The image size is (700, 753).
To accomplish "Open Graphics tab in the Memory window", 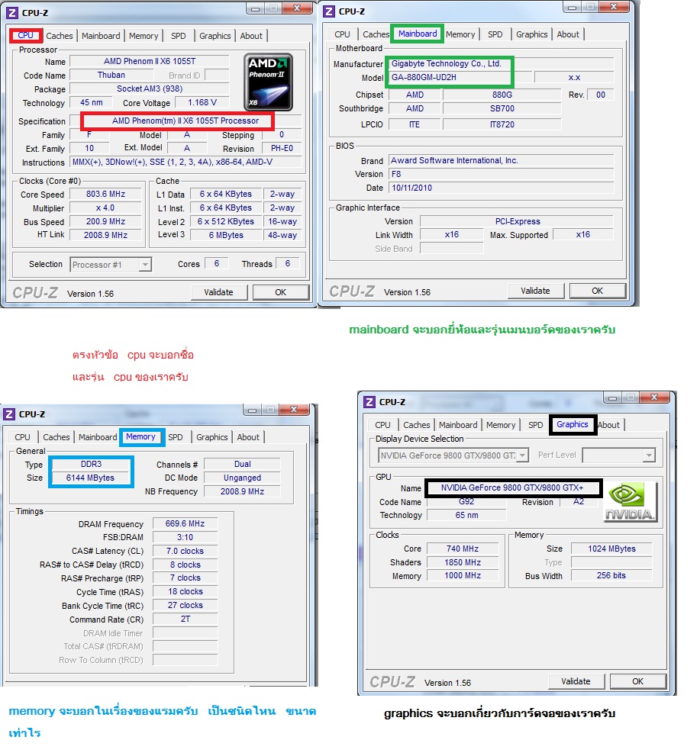I will point(212,437).
